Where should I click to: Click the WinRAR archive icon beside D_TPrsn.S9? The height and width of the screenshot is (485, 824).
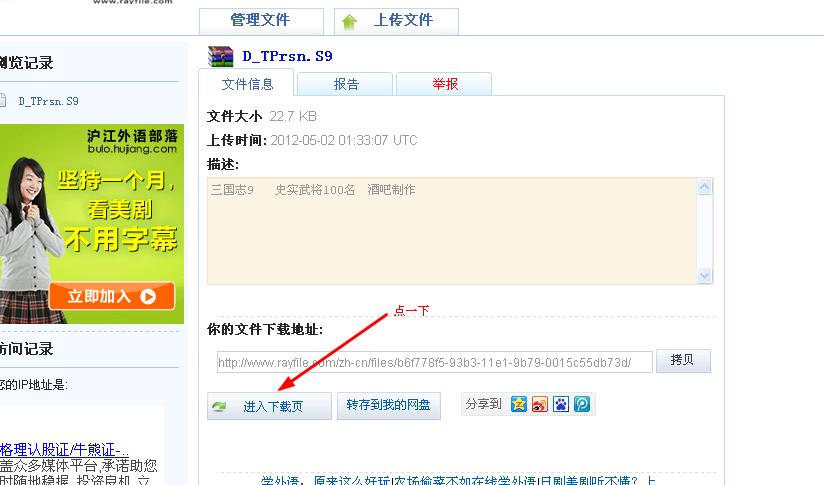(x=221, y=56)
